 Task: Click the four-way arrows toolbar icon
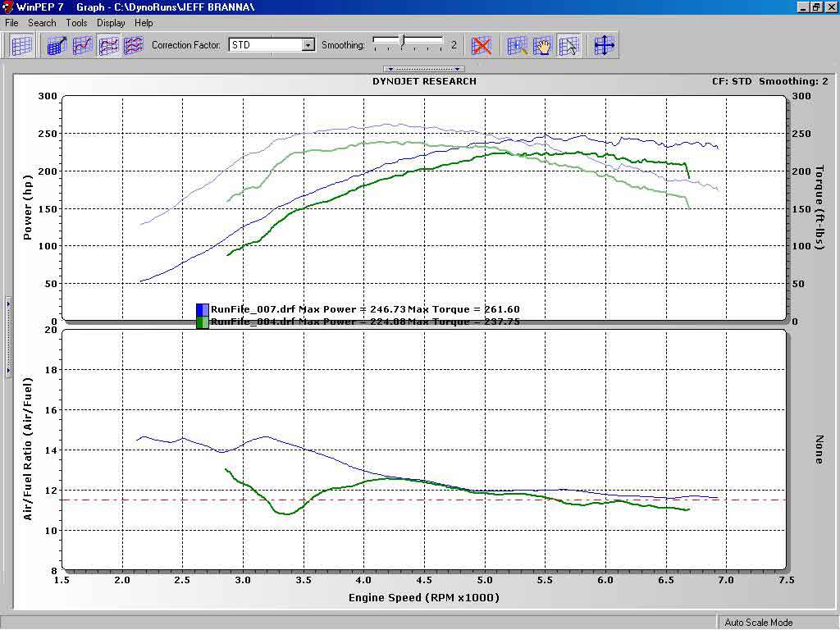coord(604,46)
